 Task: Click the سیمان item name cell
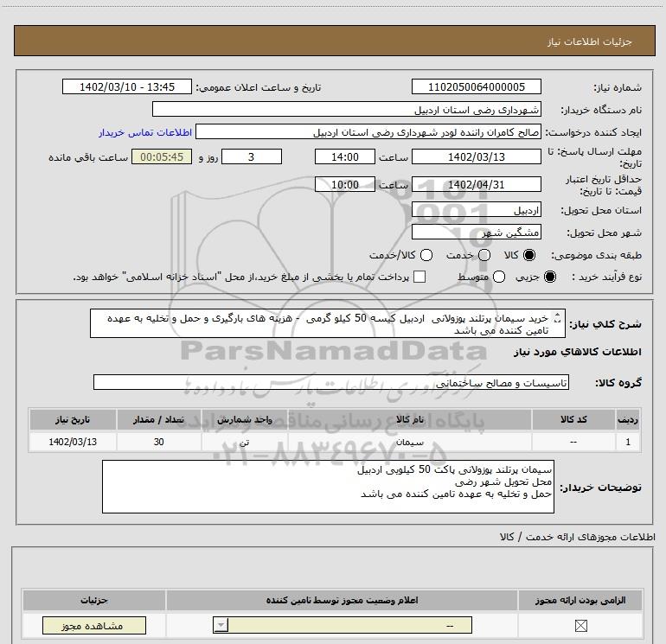410,442
